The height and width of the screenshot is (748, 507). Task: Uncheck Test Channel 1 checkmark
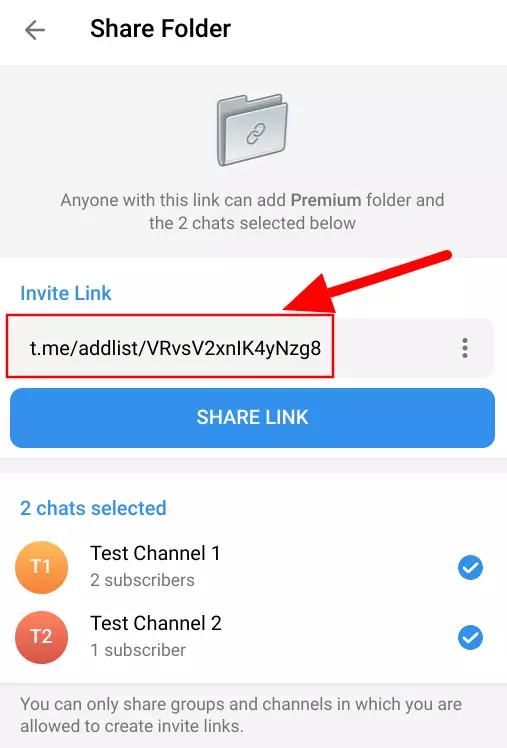470,567
